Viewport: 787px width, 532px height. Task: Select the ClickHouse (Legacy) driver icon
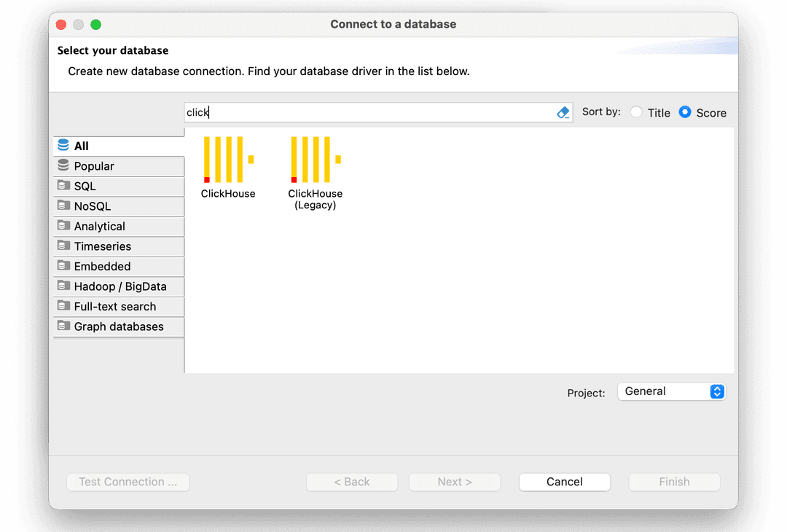click(x=316, y=160)
